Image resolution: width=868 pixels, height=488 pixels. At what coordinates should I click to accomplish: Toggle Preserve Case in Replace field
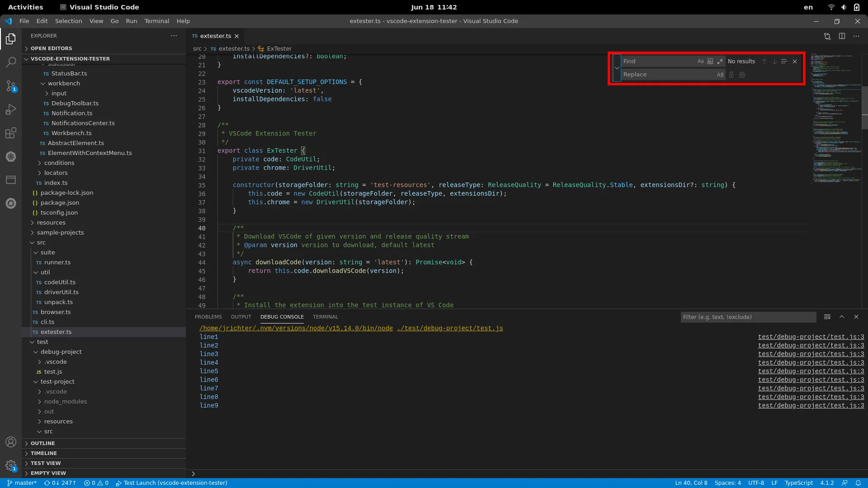720,75
